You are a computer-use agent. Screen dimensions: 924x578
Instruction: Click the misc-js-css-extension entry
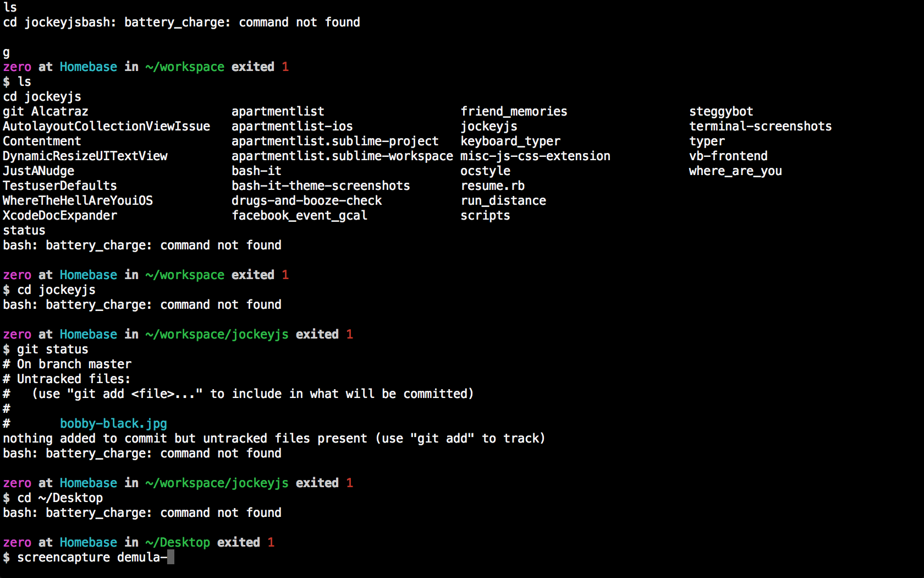click(x=535, y=156)
